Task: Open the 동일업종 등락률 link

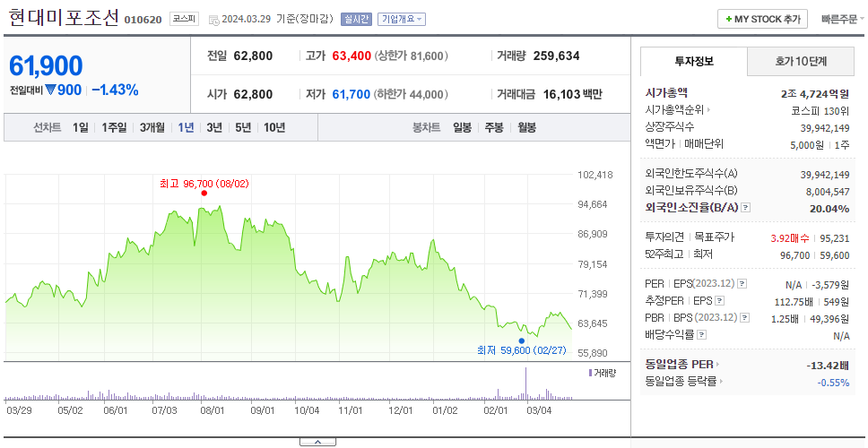Action: click(683, 381)
